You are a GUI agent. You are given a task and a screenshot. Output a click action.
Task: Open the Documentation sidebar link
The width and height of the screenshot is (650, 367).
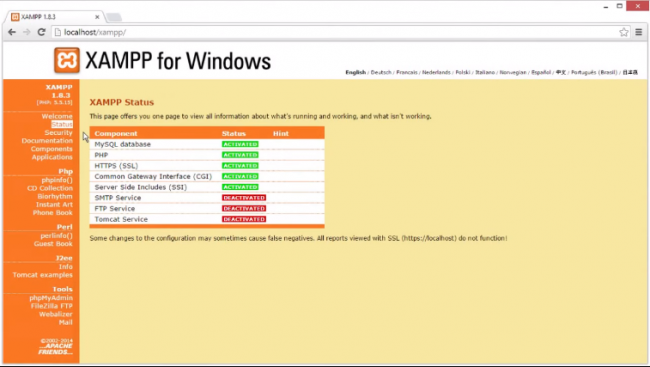[47, 141]
